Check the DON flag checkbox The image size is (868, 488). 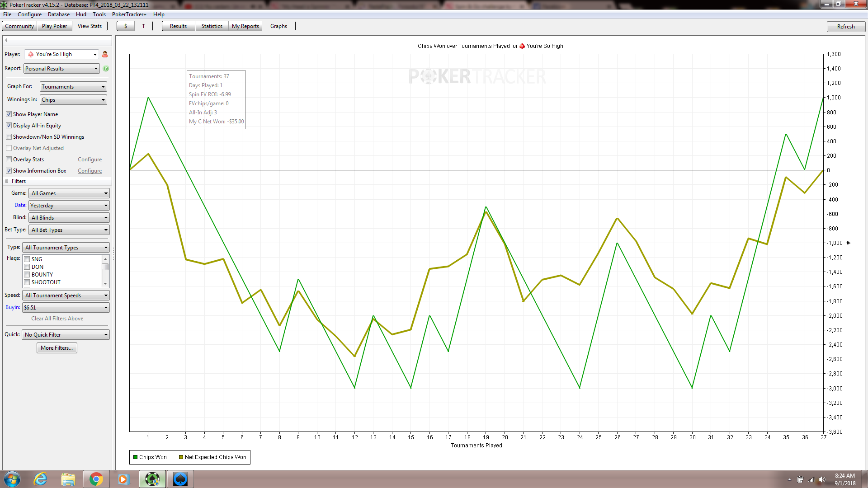[27, 267]
